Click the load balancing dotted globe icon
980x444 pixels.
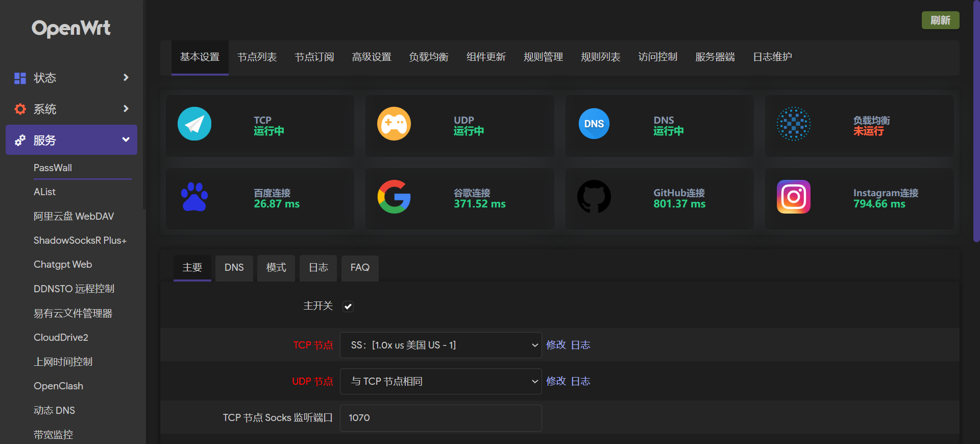pyautogui.click(x=794, y=124)
